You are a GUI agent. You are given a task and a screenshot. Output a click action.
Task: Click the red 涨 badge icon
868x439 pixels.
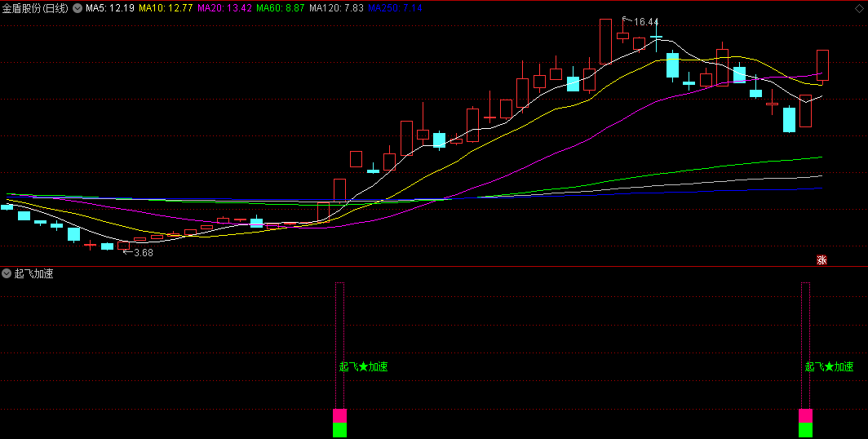click(x=822, y=259)
